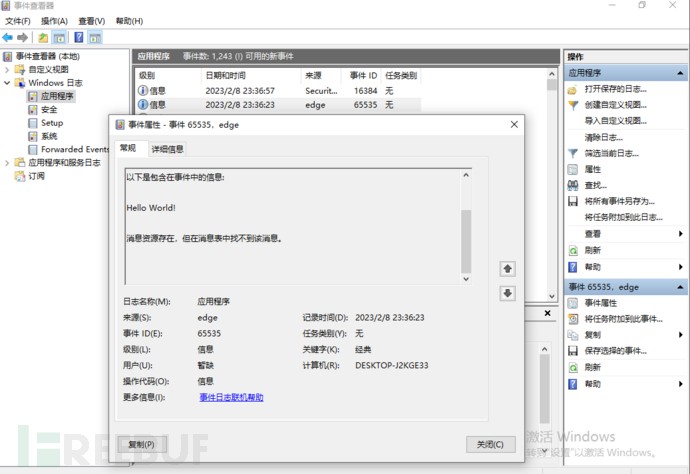Click the blue Help toolbar icon
The image size is (690, 474).
click(79, 37)
